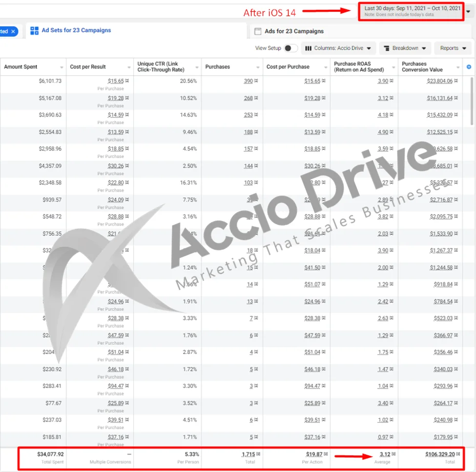Click the Ad Sets grid icon
The image size is (476, 472).
pyautogui.click(x=34, y=31)
